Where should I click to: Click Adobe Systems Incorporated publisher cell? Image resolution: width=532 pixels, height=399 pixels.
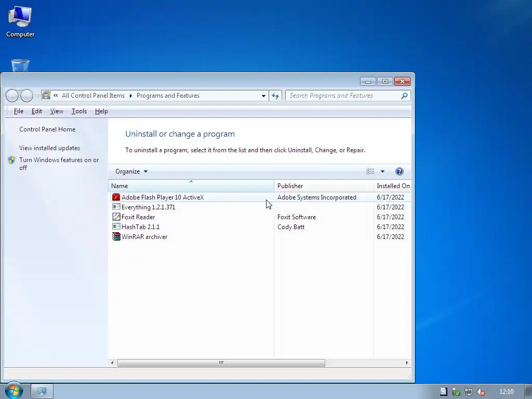click(x=317, y=197)
